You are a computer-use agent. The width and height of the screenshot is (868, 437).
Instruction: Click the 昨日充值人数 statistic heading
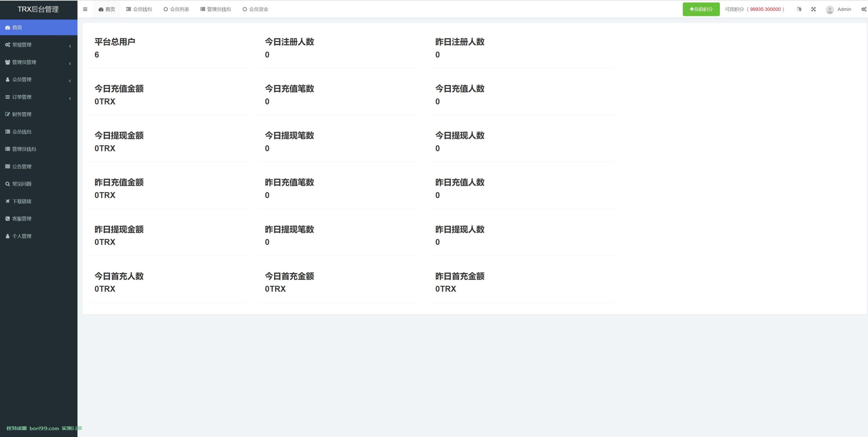460,182
